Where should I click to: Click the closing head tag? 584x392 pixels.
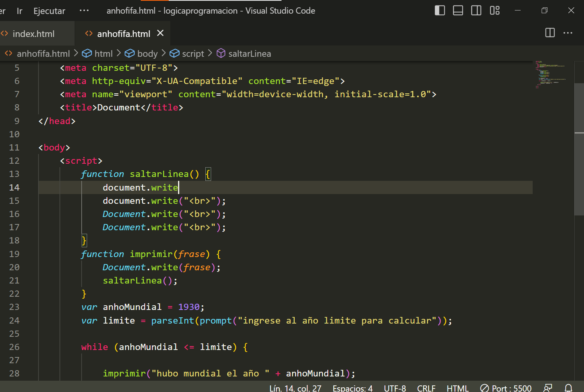[x=57, y=121]
